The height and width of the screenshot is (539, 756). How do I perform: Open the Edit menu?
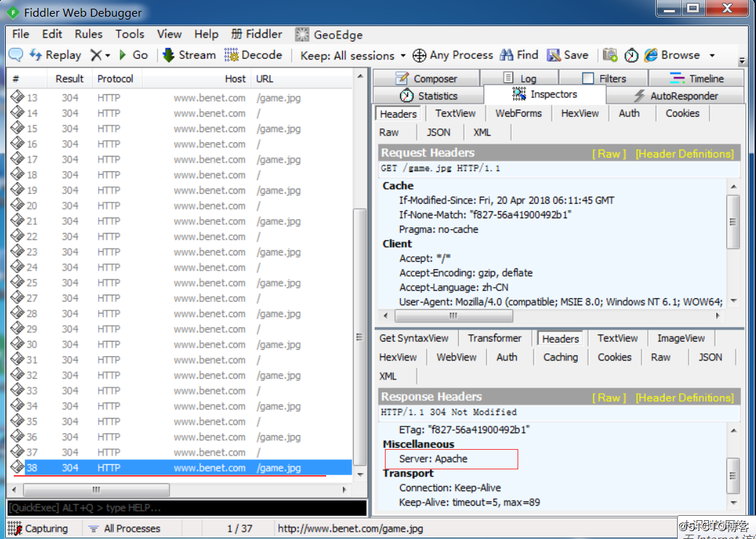[51, 34]
